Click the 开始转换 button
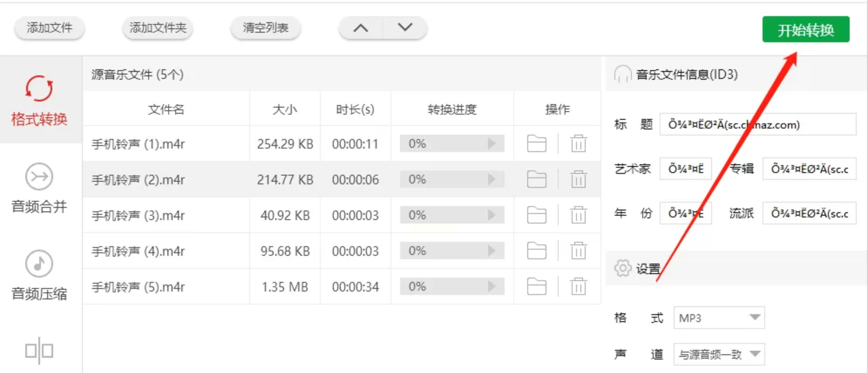The height and width of the screenshot is (373, 868). click(806, 30)
